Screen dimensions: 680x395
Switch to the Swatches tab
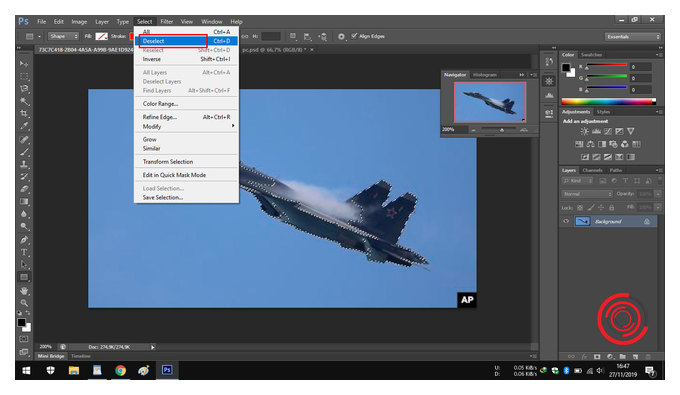tap(591, 55)
